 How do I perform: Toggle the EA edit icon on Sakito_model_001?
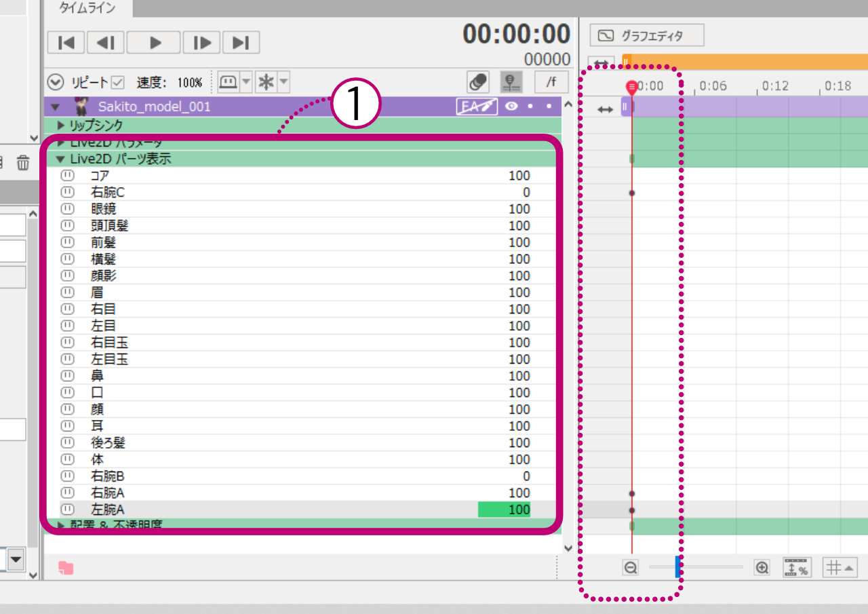click(x=477, y=107)
